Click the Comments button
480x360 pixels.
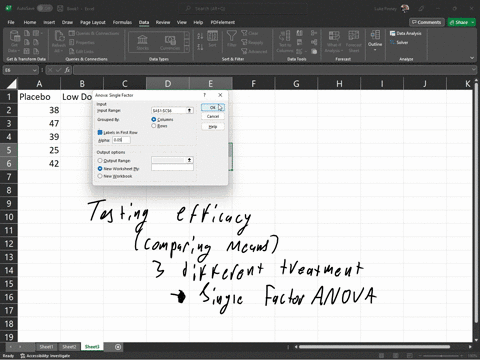pos(427,22)
